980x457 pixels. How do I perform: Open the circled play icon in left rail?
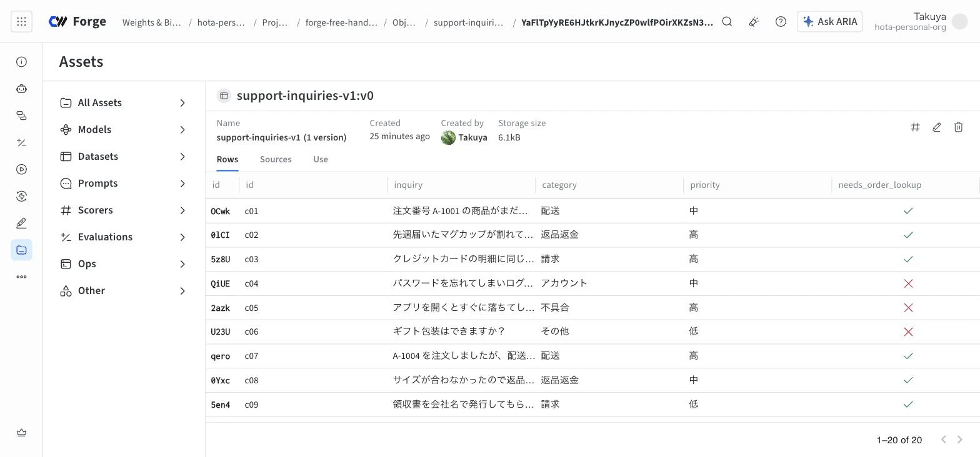click(x=21, y=169)
